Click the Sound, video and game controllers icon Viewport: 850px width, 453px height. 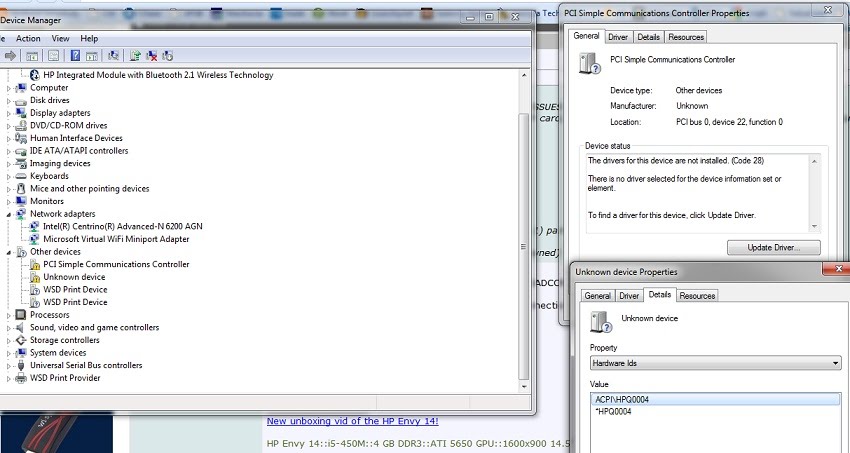(x=21, y=327)
